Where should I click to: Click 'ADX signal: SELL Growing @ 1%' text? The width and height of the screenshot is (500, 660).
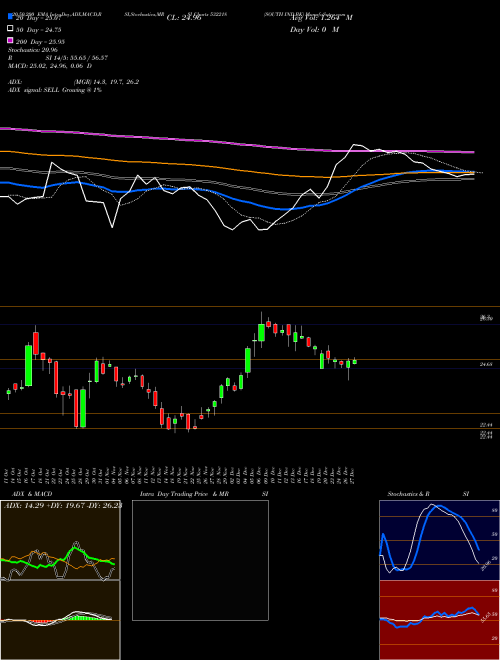pos(55,90)
